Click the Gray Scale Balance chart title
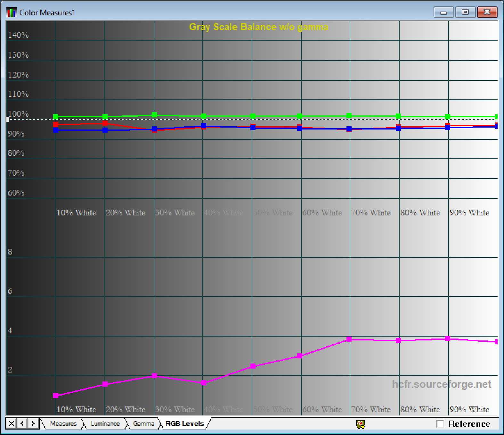 click(258, 27)
